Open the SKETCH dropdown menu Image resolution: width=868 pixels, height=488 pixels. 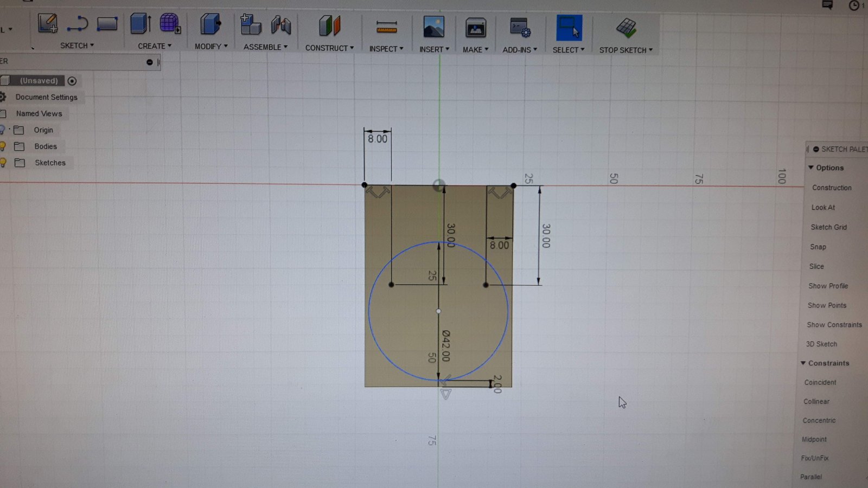(x=77, y=46)
